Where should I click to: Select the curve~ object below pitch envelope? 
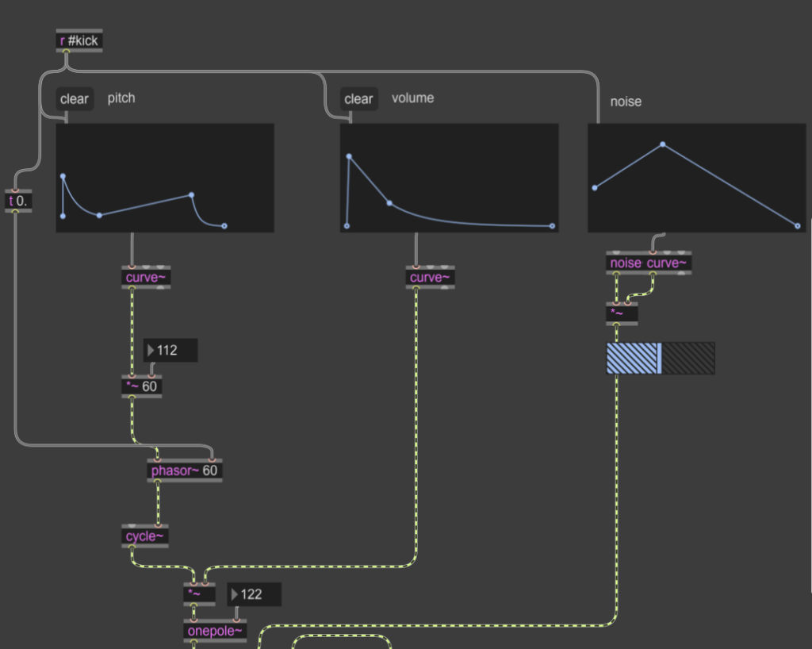[147, 278]
